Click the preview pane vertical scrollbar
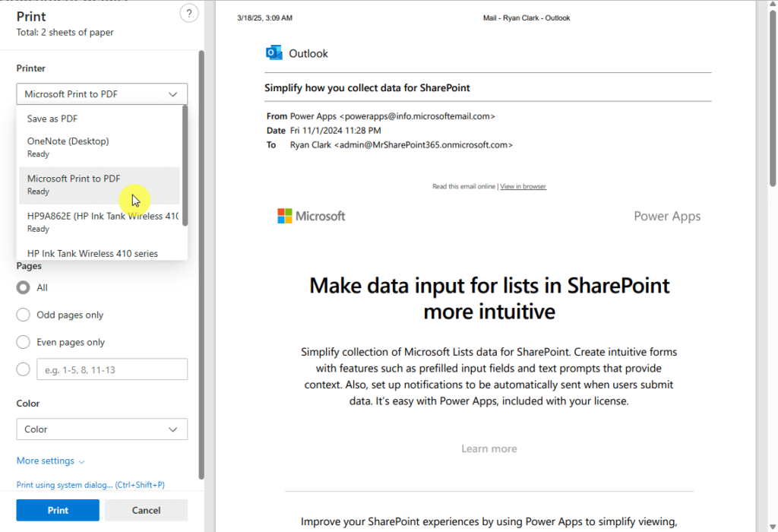The height and width of the screenshot is (532, 778). 773,100
